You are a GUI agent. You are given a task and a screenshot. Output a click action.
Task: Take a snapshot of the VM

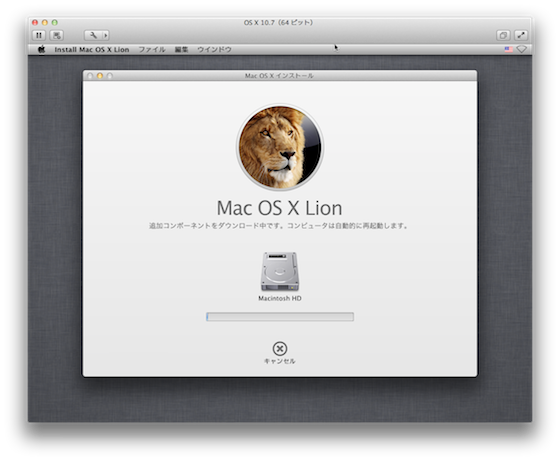point(57,35)
